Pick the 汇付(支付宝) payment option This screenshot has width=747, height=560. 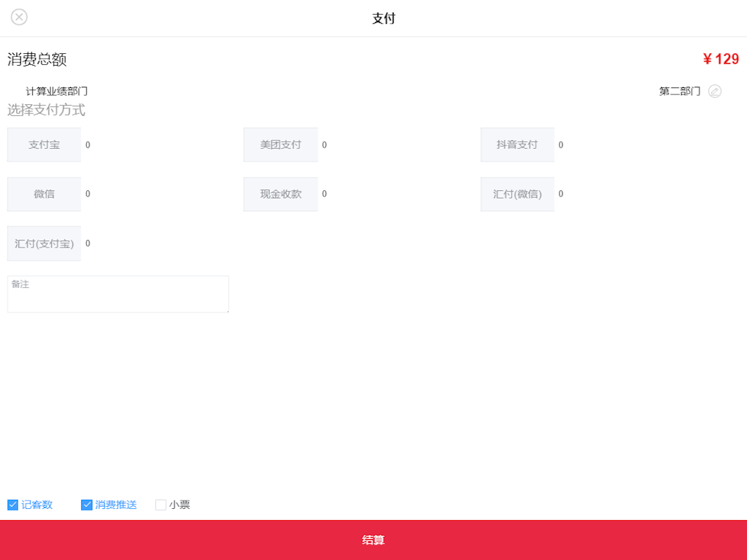(44, 244)
